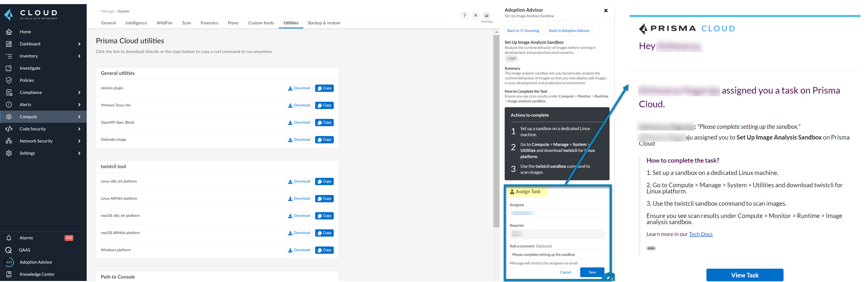Click the Home icon in sidebar

point(9,32)
